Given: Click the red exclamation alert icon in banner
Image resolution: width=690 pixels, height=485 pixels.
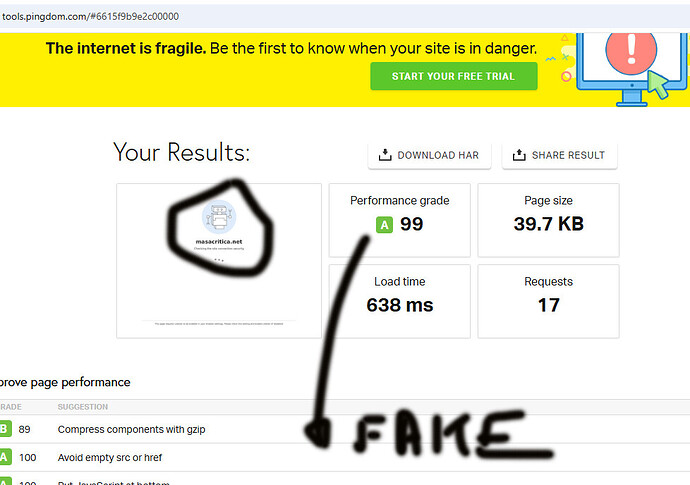Looking at the screenshot, I should pos(631,50).
